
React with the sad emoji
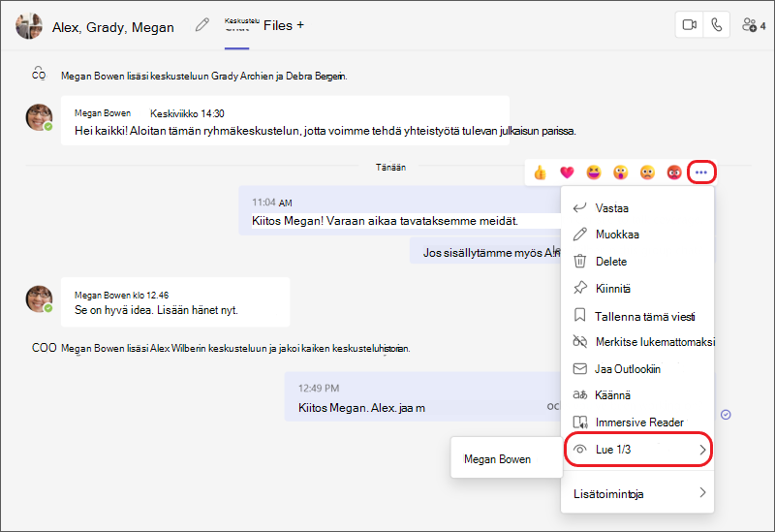pyautogui.click(x=647, y=172)
